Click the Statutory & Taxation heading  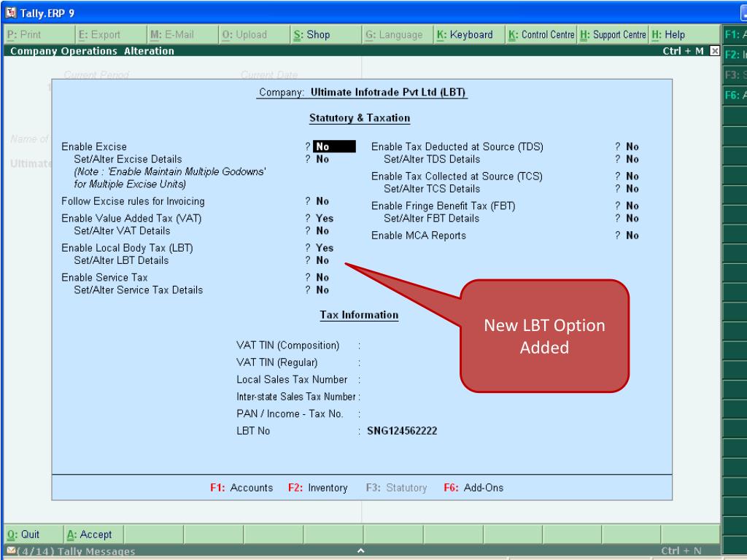point(360,118)
